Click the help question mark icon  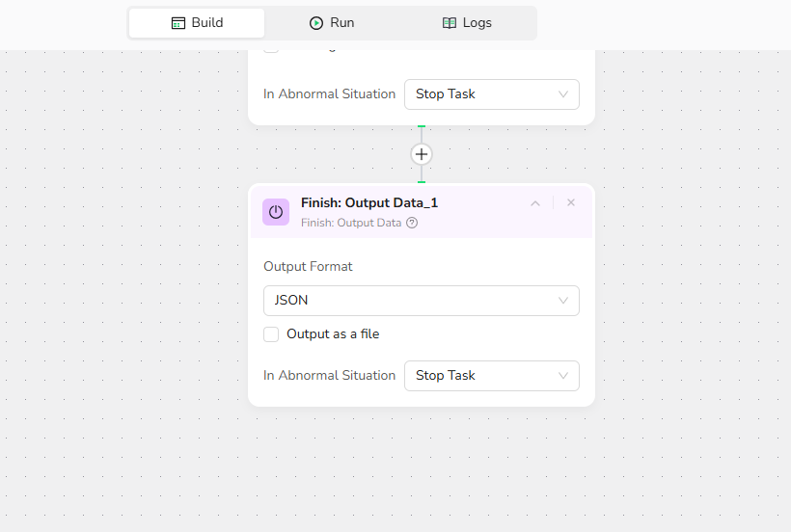(x=412, y=223)
